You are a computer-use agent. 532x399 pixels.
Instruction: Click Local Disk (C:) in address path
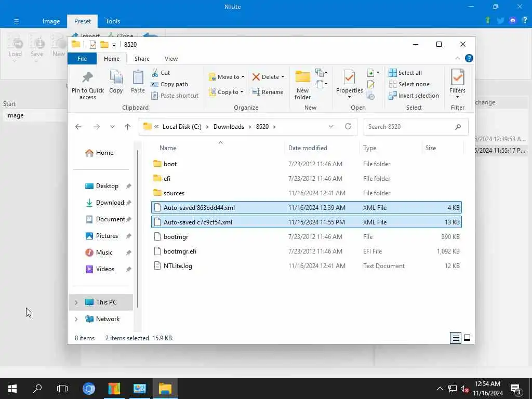pos(182,127)
